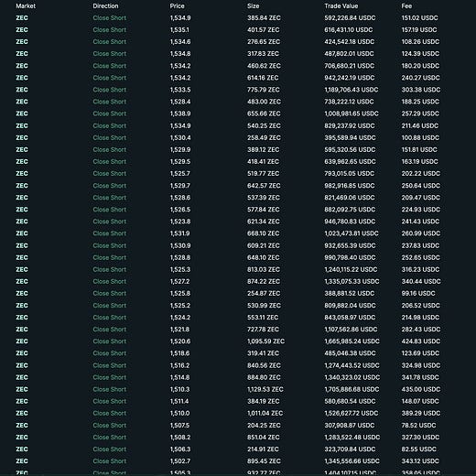This screenshot has width=476, height=476.
Task: Click the 1,705,886.68 USDC trade value
Action: (x=352, y=389)
